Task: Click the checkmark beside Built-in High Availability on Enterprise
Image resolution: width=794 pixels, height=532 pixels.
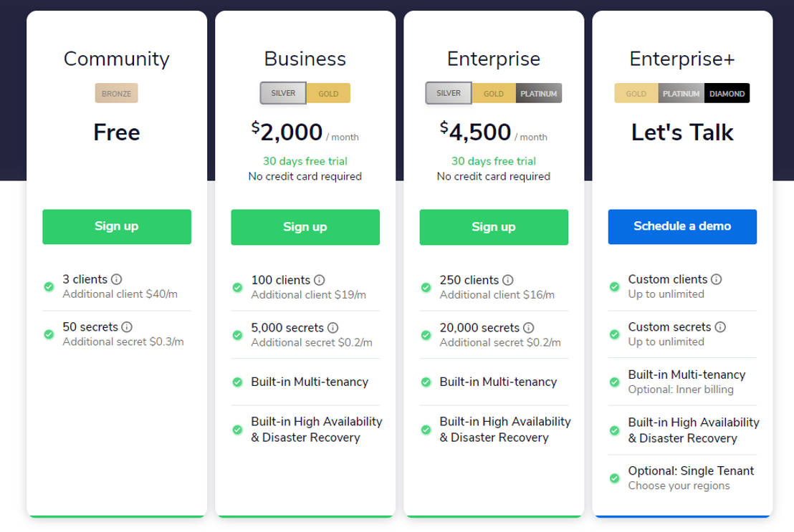Action: (426, 430)
